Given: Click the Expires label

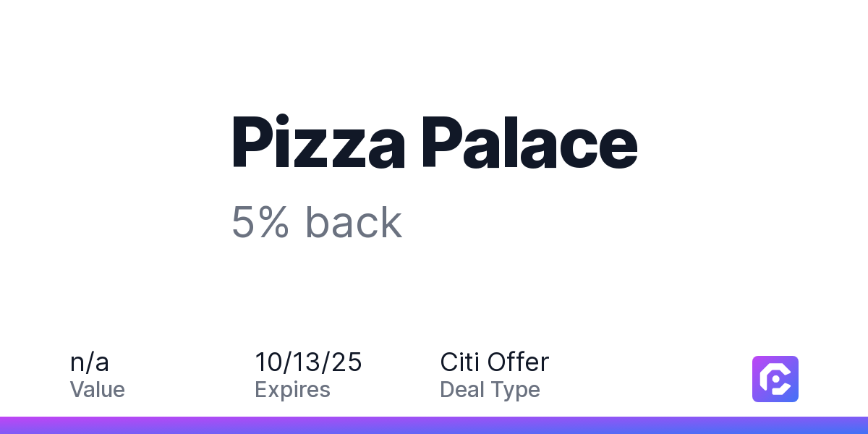Looking at the screenshot, I should click(x=292, y=390).
